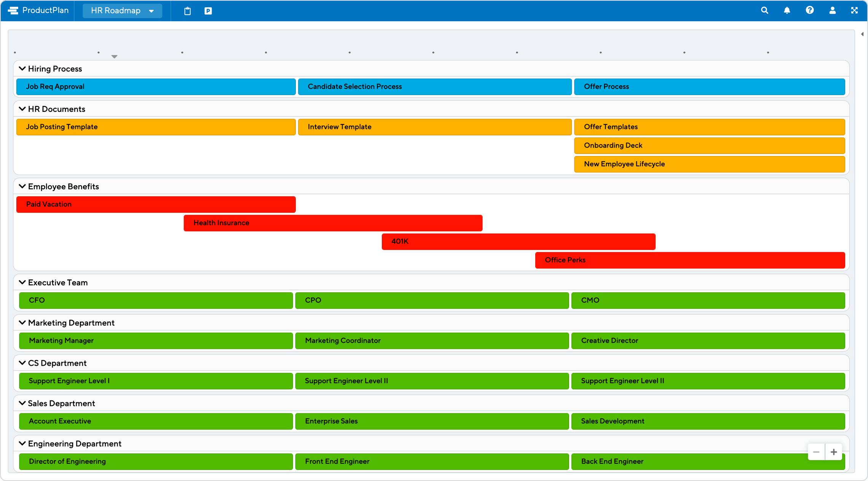Collapse the Employee Benefits lane
Image resolution: width=868 pixels, height=481 pixels.
[22, 186]
